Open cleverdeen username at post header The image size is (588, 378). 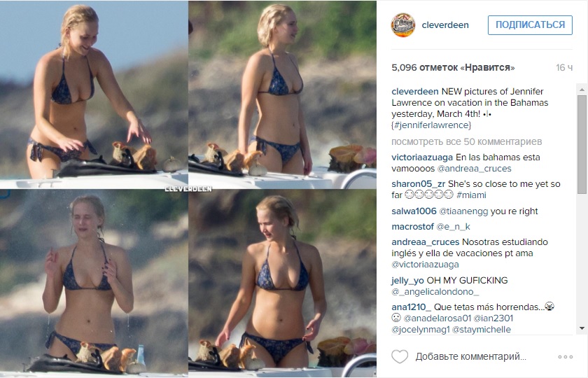pos(445,25)
